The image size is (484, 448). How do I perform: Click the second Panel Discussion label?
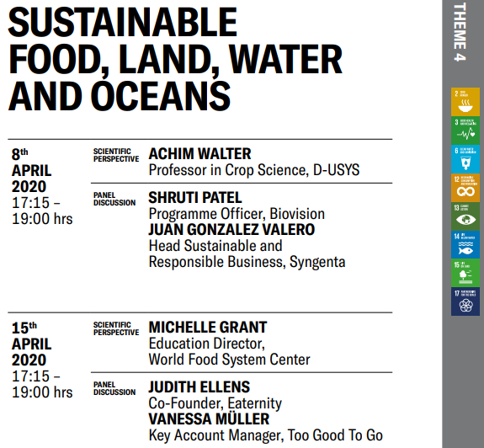(x=114, y=388)
